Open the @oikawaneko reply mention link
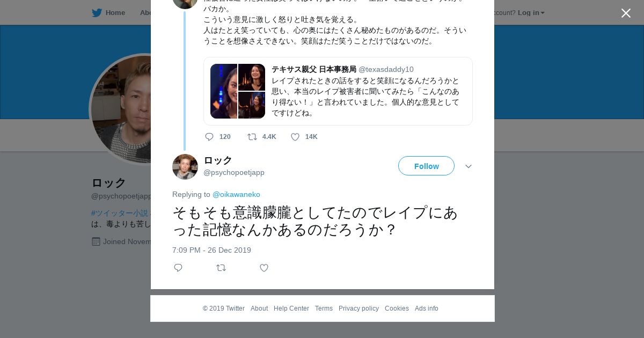Image resolution: width=644 pixels, height=338 pixels. [236, 194]
